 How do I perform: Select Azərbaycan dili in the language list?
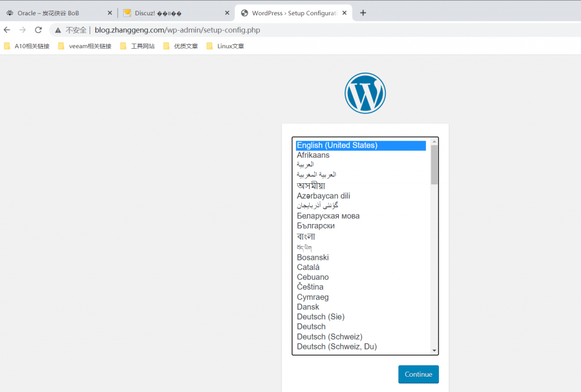[x=361, y=196]
